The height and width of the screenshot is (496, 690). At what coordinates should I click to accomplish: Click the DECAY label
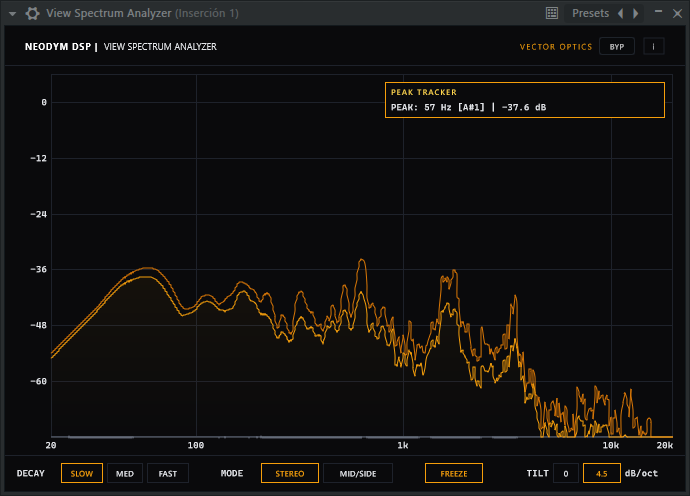(31, 473)
